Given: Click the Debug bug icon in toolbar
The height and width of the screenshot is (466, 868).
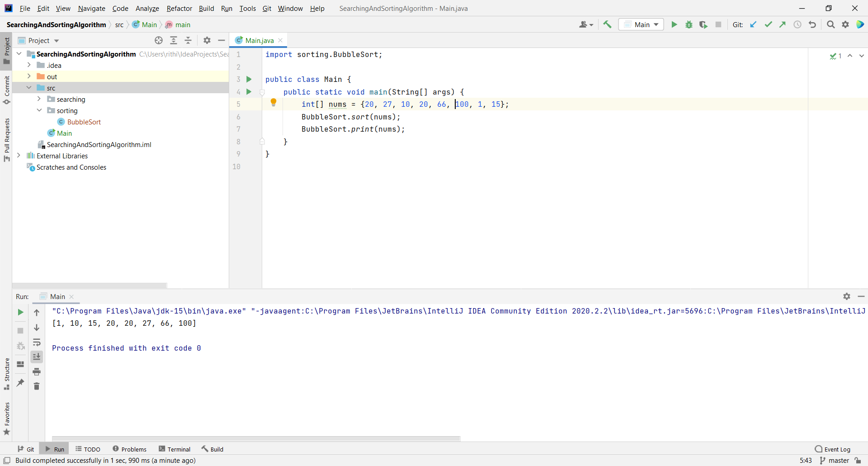Looking at the screenshot, I should [x=689, y=24].
